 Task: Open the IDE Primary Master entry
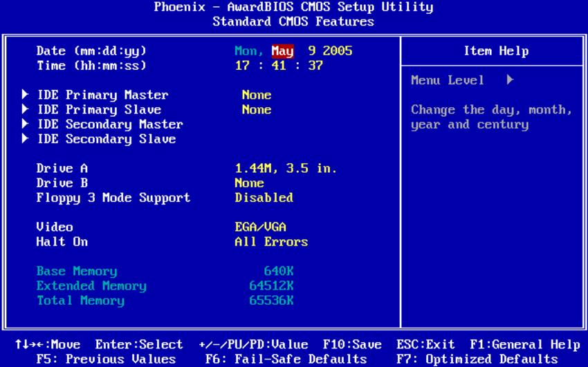103,95
